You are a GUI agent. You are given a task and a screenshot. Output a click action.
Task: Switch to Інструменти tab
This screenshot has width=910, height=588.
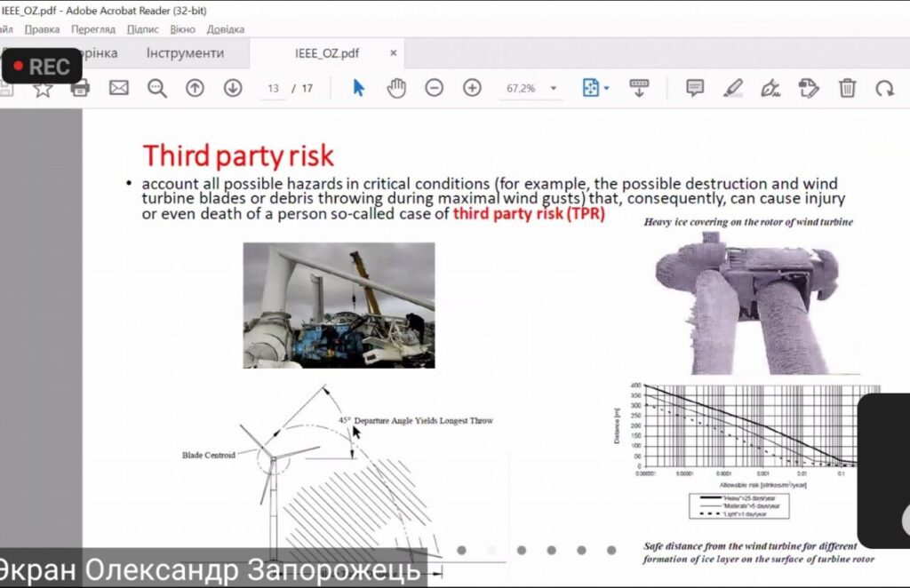185,53
